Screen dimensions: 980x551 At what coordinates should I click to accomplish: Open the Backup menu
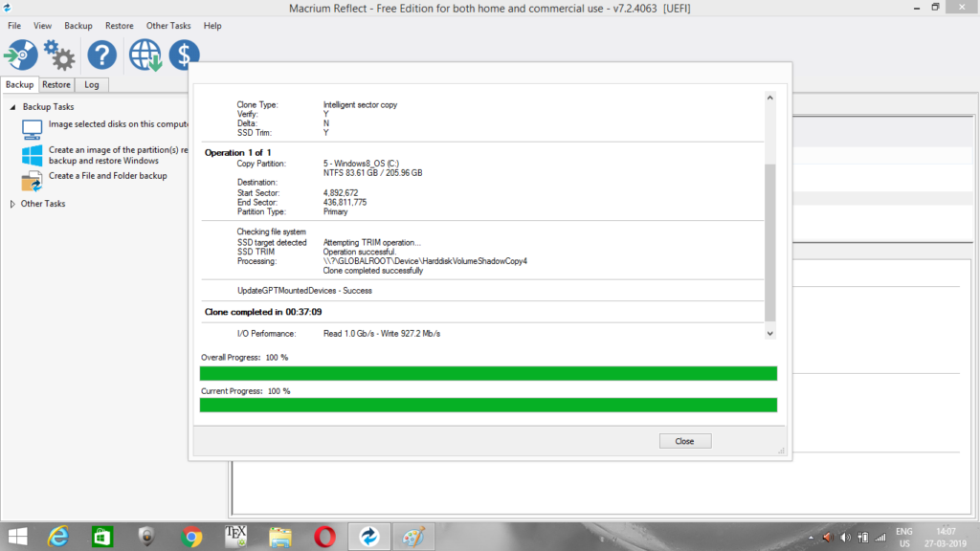[x=78, y=26]
